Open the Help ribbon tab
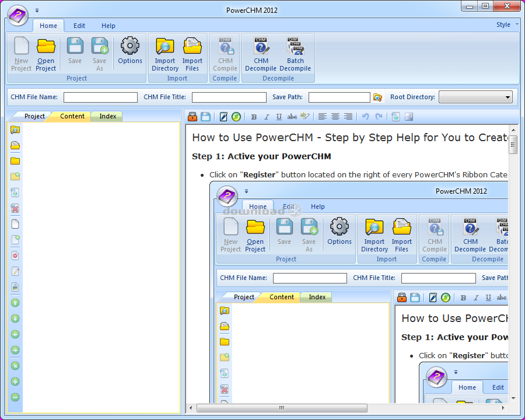 tap(108, 26)
